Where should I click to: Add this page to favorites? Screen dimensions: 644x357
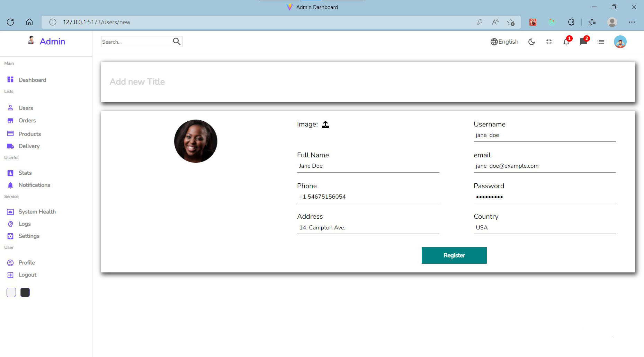tap(511, 22)
